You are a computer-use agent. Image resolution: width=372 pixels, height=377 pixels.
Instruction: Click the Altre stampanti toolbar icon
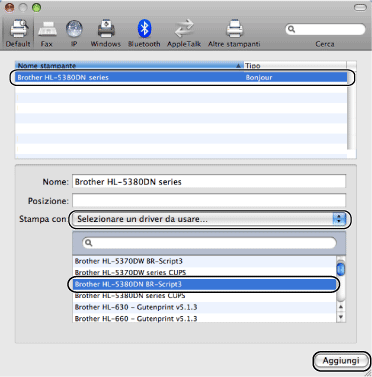point(234,33)
